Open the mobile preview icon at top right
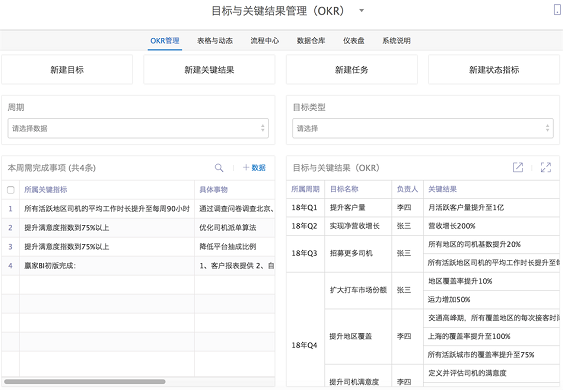Image resolution: width=563 pixels, height=390 pixels. [x=557, y=9]
